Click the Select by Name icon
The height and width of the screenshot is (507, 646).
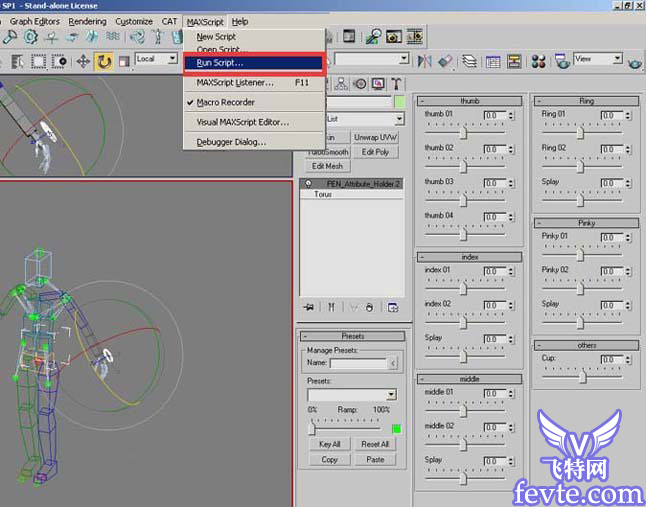coord(18,62)
